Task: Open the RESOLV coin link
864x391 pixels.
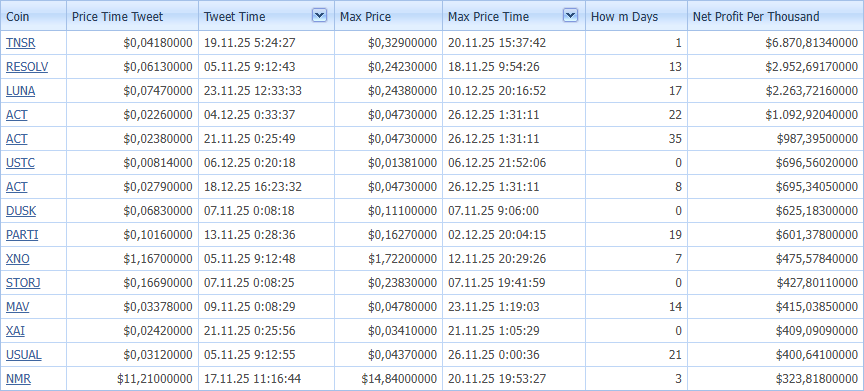Action: [27, 67]
